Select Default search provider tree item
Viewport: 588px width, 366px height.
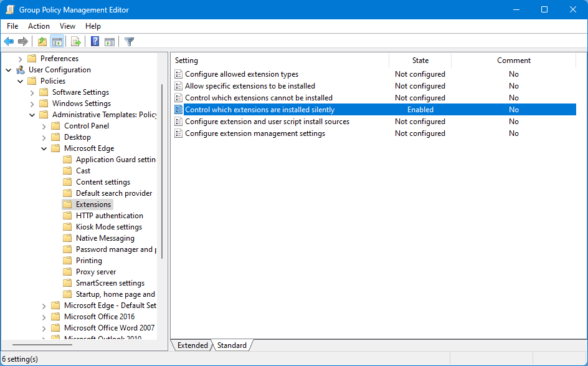(x=114, y=193)
